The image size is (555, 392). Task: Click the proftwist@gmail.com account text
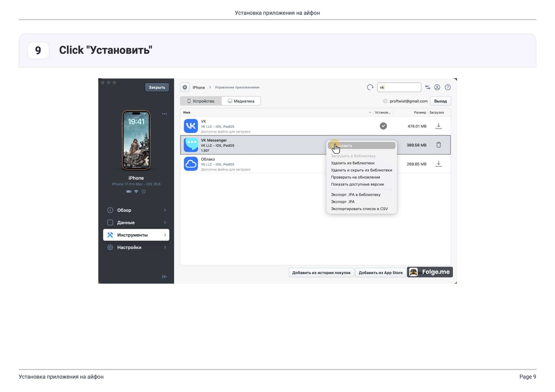(x=408, y=101)
